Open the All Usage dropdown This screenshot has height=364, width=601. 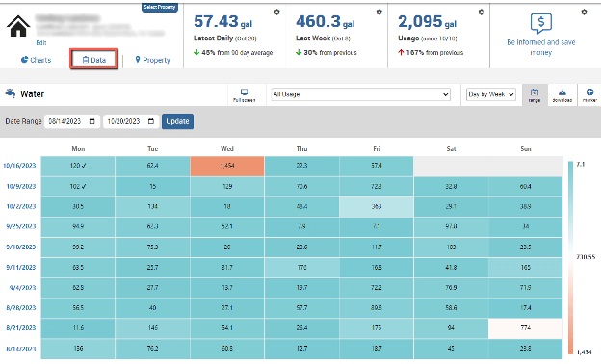pyautogui.click(x=360, y=94)
